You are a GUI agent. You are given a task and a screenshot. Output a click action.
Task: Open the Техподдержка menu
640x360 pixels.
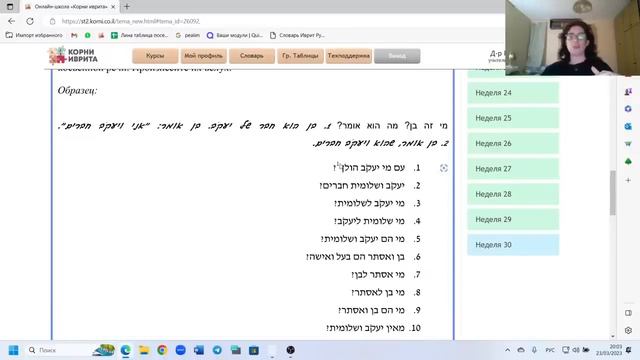click(x=349, y=56)
